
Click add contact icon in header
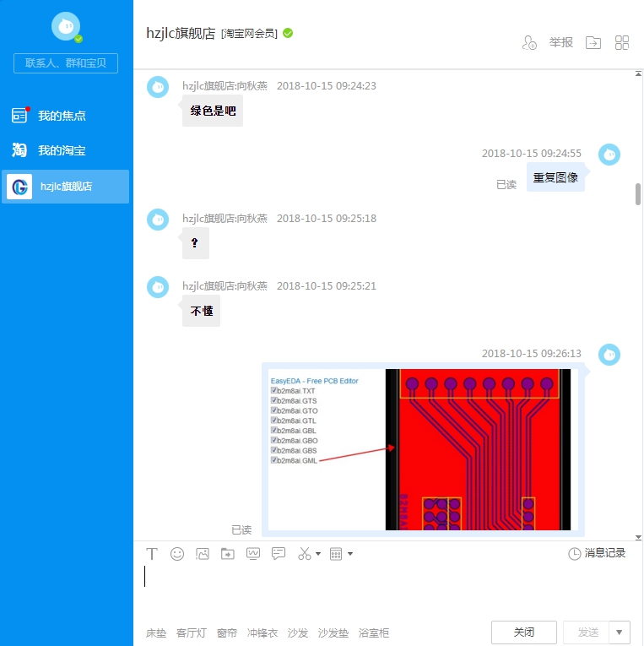click(529, 42)
